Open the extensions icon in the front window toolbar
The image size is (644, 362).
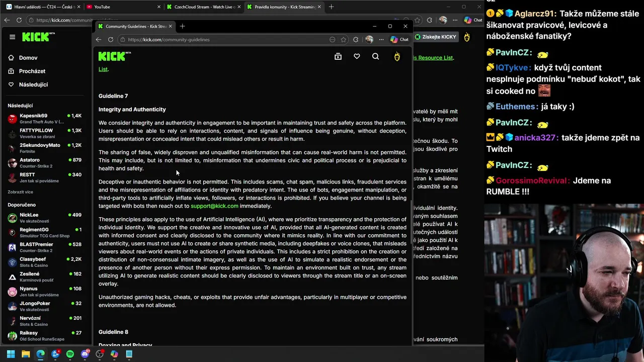tap(356, 39)
